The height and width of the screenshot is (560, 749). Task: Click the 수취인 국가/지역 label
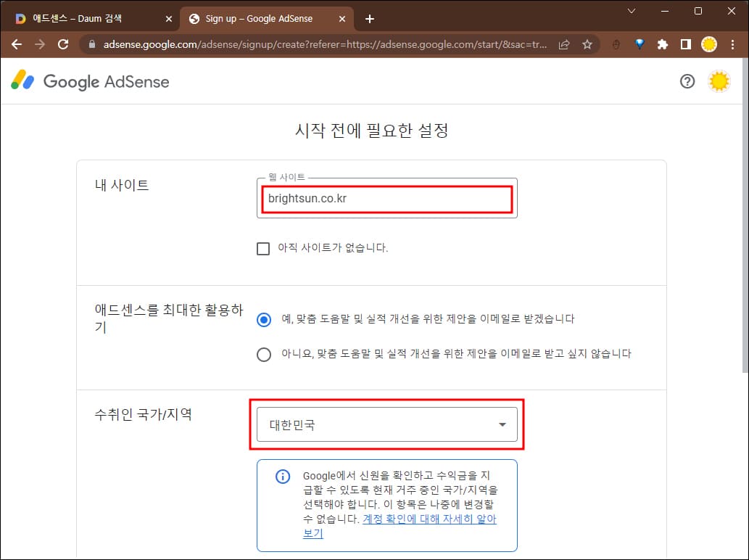(144, 413)
